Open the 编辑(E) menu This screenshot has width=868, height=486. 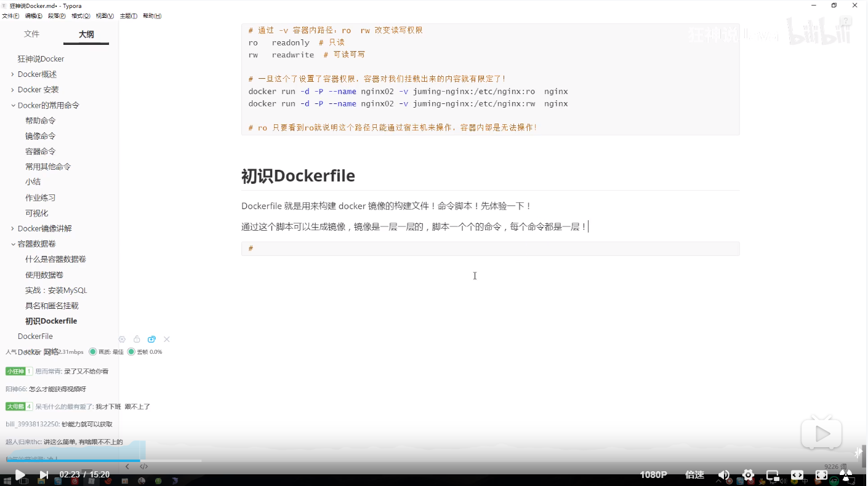34,16
